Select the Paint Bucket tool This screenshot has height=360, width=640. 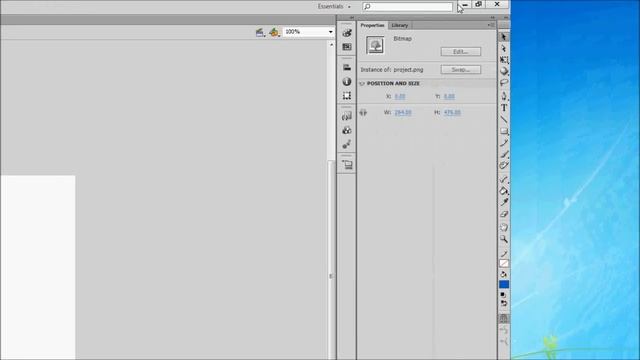pyautogui.click(x=504, y=191)
